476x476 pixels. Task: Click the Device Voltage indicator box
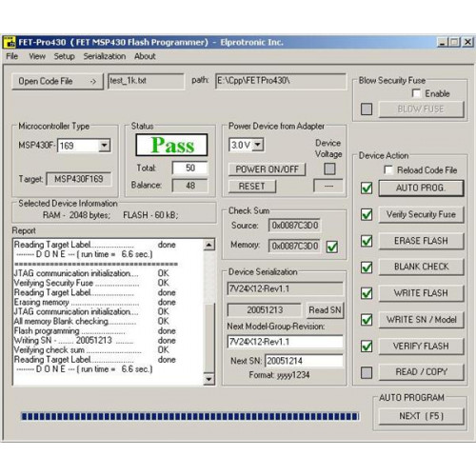[329, 169]
